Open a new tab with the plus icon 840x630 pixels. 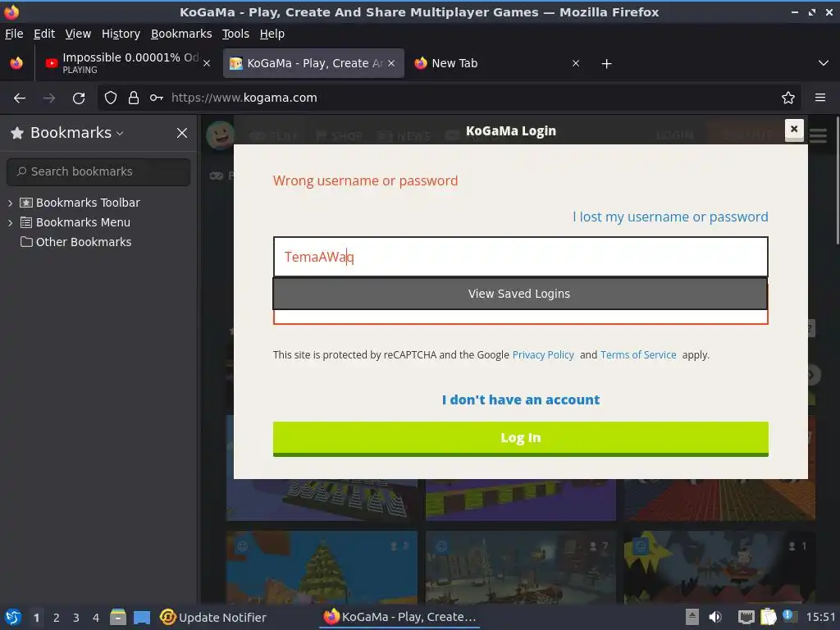coord(606,64)
